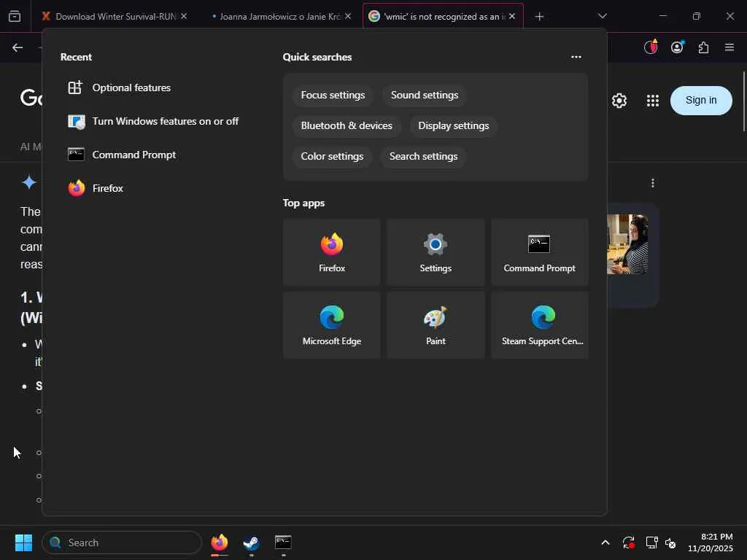This screenshot has width=747, height=560.
Task: Open Quick searches more options menu
Action: (576, 57)
